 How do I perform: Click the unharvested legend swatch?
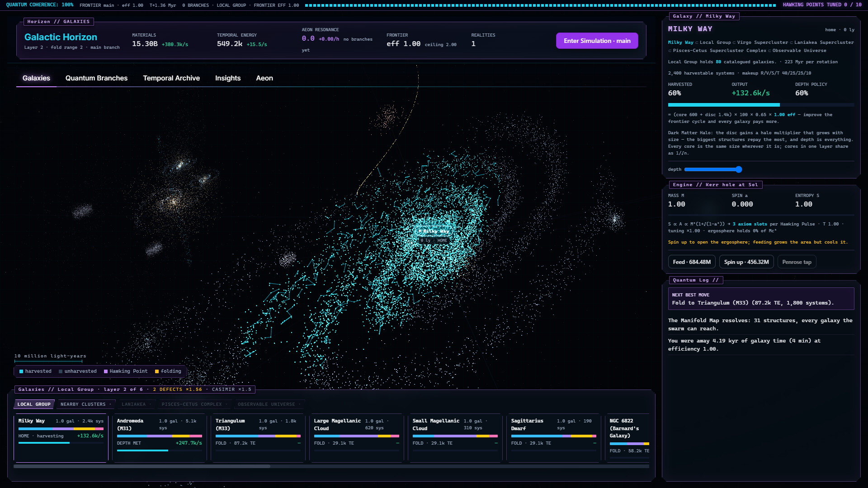point(61,371)
